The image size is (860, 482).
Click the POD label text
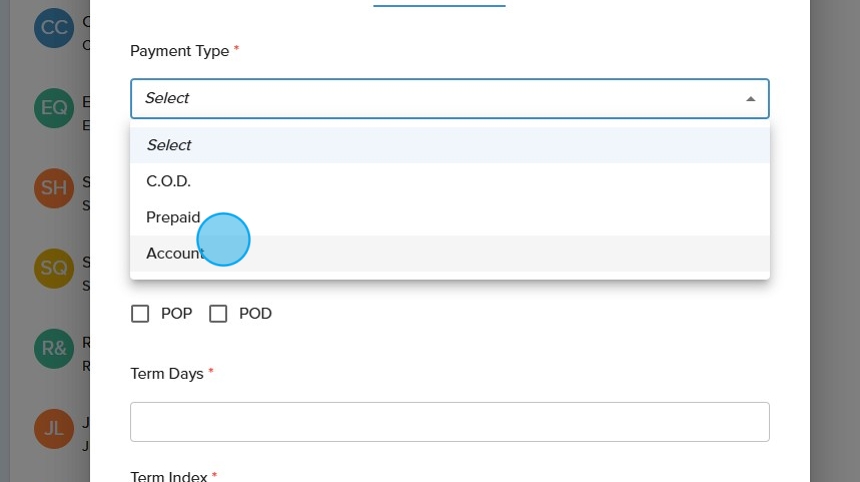tap(255, 314)
